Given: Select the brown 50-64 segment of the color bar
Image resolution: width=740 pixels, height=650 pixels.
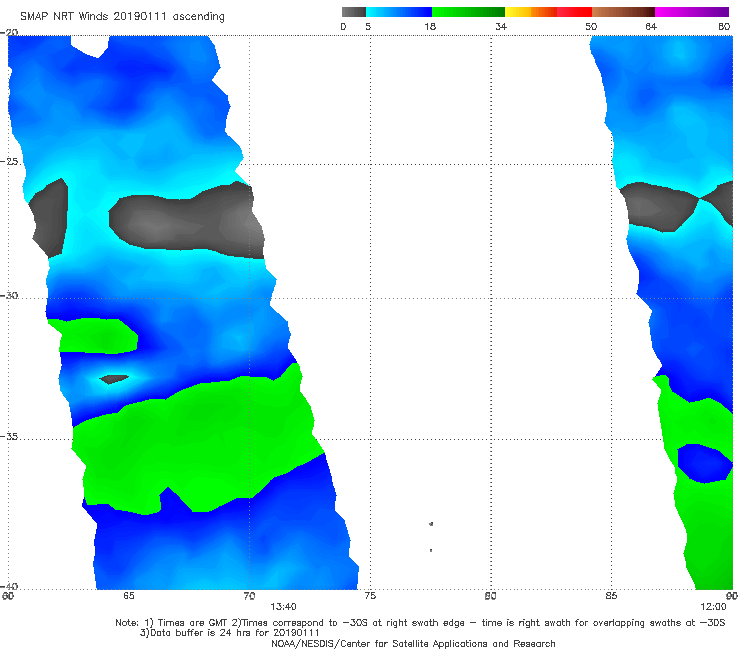Looking at the screenshot, I should (x=623, y=12).
